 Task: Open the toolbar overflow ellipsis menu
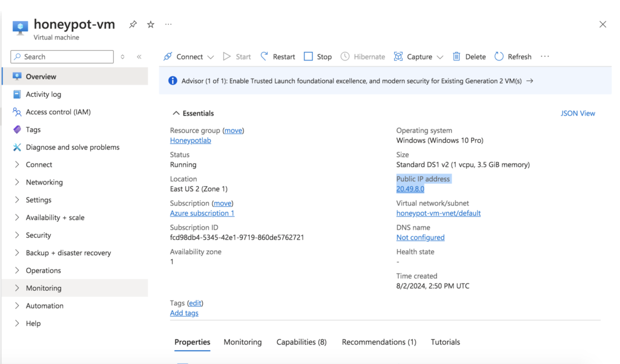click(545, 56)
